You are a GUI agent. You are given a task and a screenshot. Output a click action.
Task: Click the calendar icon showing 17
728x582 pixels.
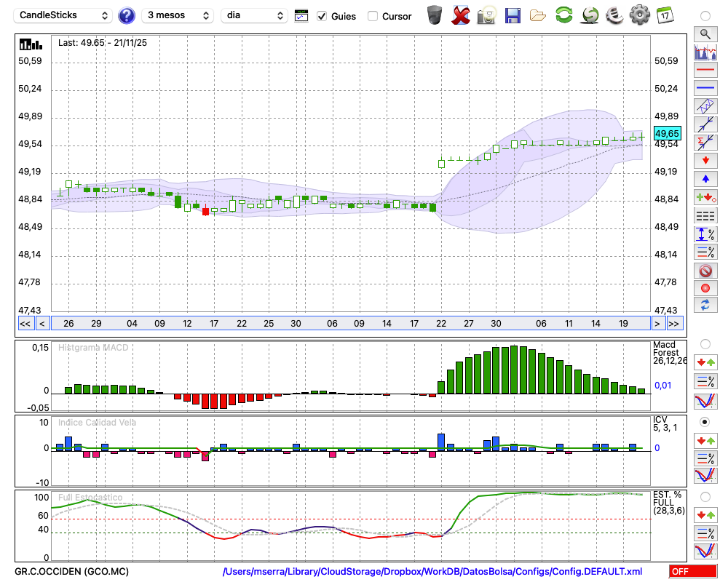click(664, 15)
